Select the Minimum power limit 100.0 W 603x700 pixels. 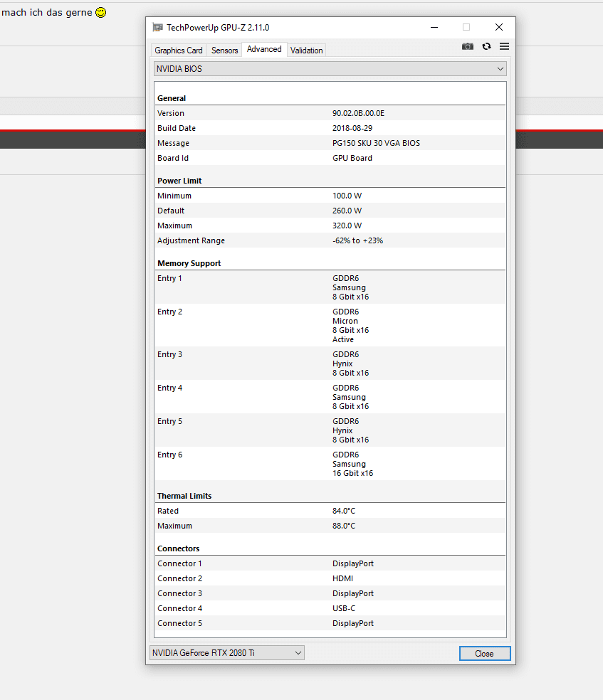click(347, 196)
